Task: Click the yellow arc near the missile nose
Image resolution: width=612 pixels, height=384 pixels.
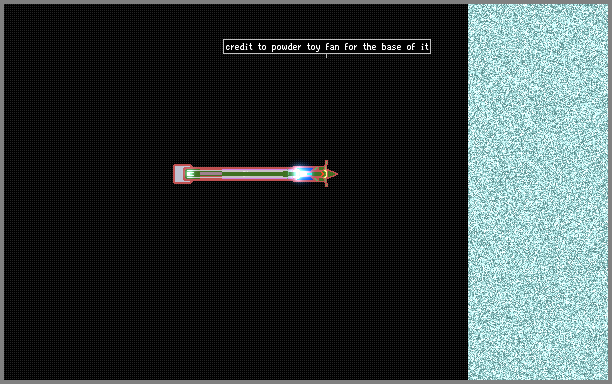Action: 326,174
